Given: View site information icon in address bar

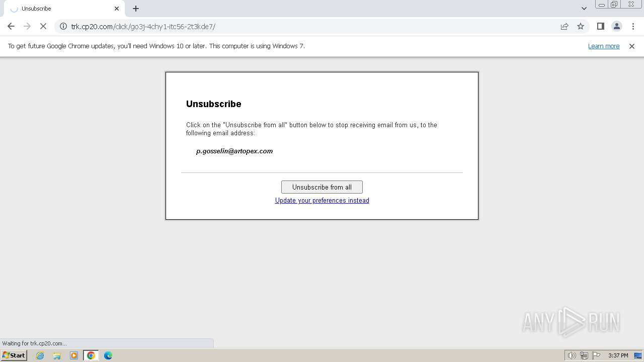Looking at the screenshot, I should (63, 26).
